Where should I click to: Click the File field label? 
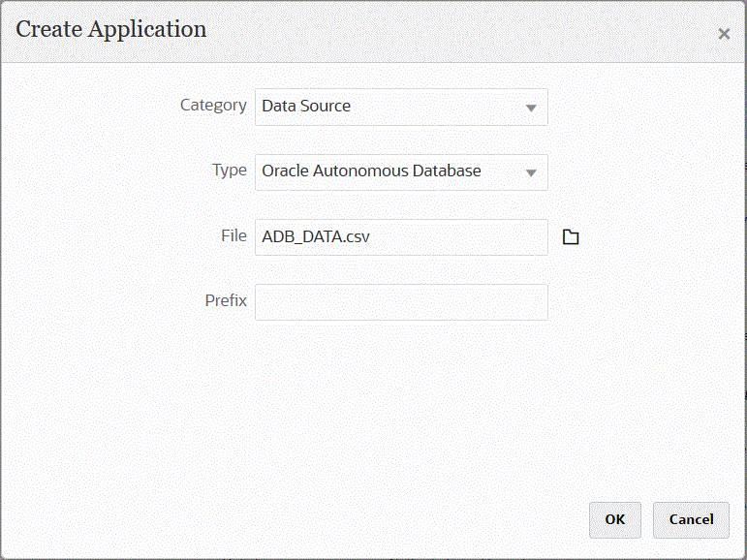233,234
